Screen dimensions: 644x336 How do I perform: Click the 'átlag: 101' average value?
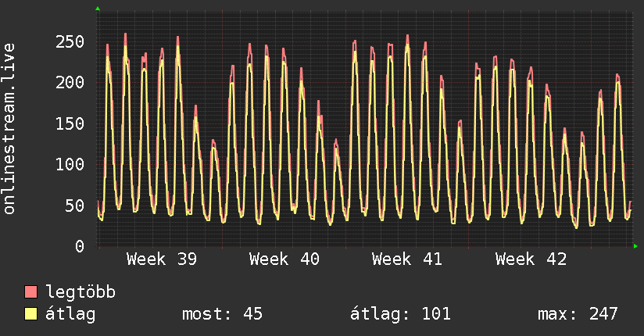tap(400, 314)
